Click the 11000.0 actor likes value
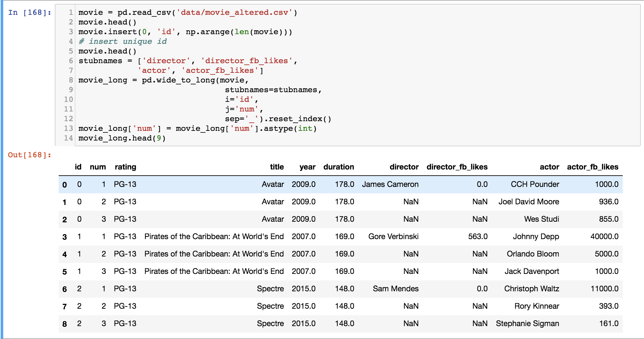This screenshot has width=644, height=339. click(x=604, y=289)
